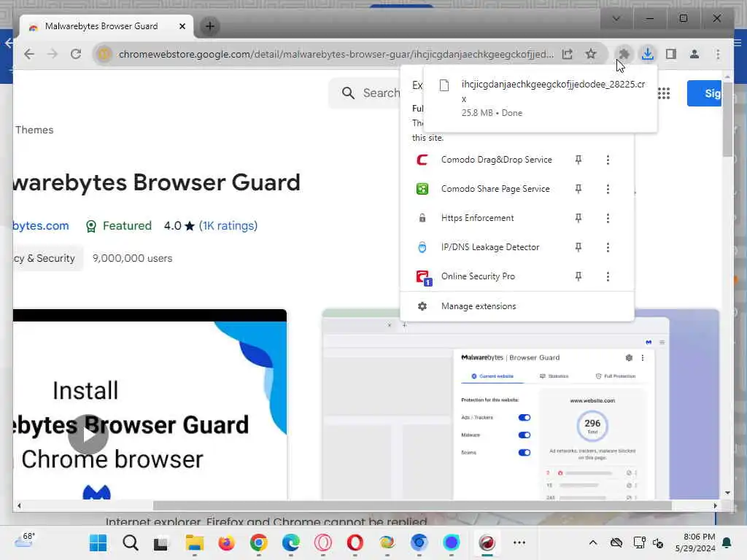Image resolution: width=747 pixels, height=560 pixels.
Task: Launch Google Chrome from taskbar
Action: pyautogui.click(x=259, y=542)
